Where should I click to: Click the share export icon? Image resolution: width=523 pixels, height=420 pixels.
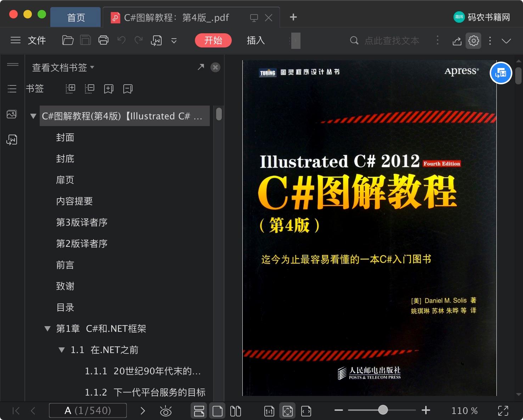pos(457,41)
